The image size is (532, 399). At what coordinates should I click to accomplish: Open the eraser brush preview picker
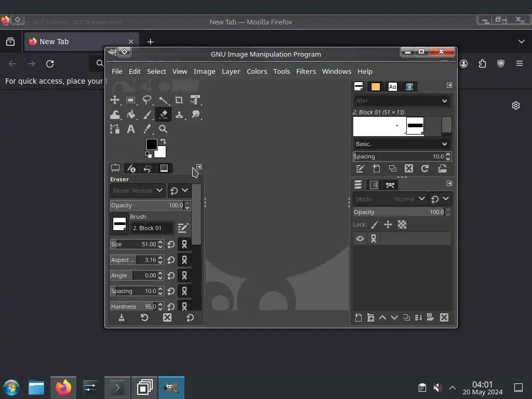[119, 224]
